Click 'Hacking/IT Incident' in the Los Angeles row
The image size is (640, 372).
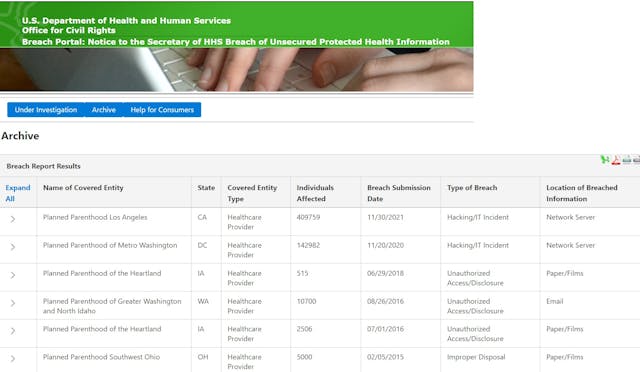click(478, 217)
